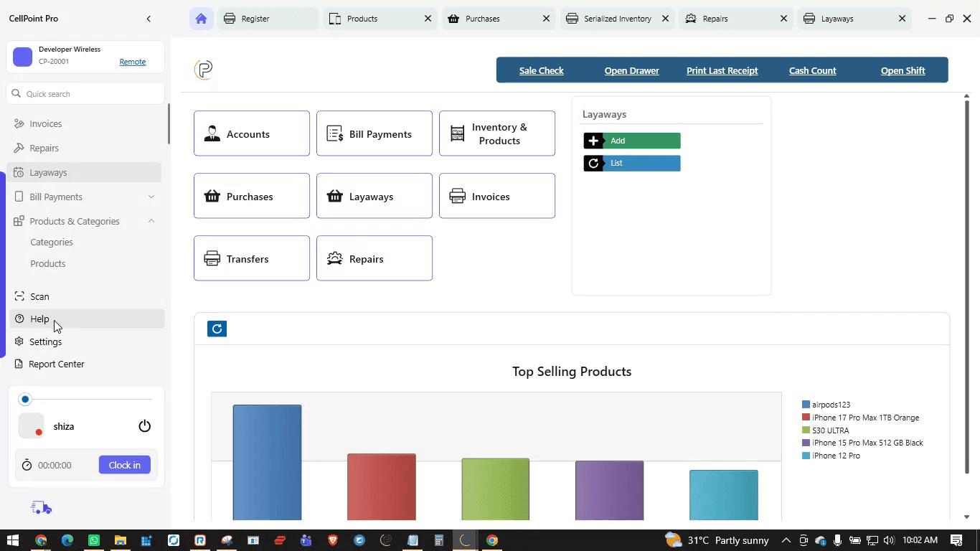Click the red bar in the chart
This screenshot has height=551, width=980.
[x=382, y=486]
